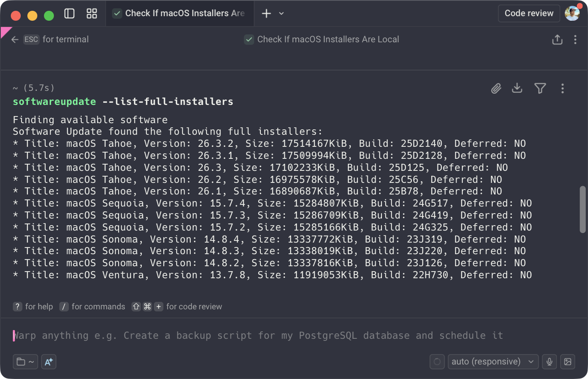Open the filter icon for block output
The image size is (588, 379).
(x=540, y=88)
